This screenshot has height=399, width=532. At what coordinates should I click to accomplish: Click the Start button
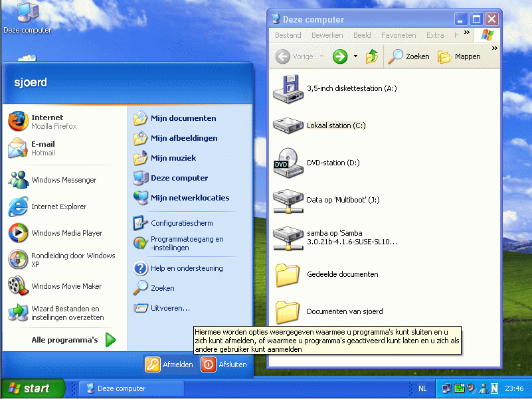[x=33, y=388]
